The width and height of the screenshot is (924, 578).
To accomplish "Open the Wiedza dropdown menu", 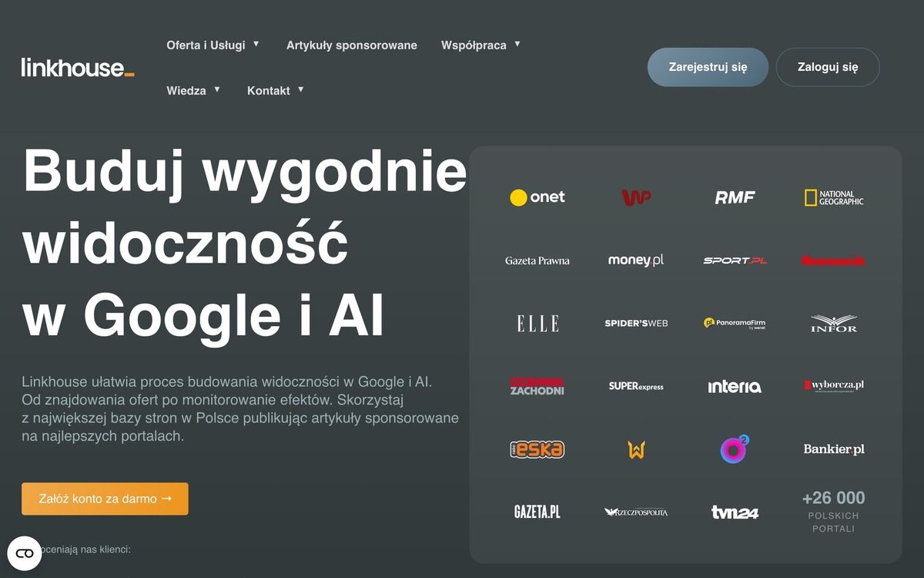I will click(193, 90).
